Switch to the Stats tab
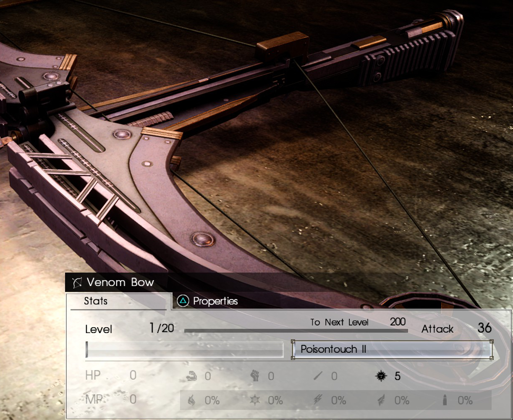513x420 pixels. point(119,301)
